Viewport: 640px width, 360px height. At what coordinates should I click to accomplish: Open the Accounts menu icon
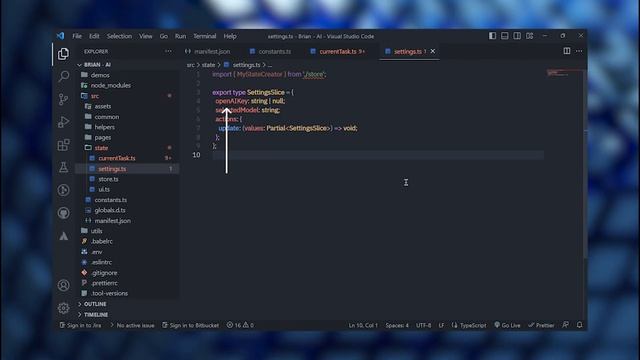pos(64,285)
